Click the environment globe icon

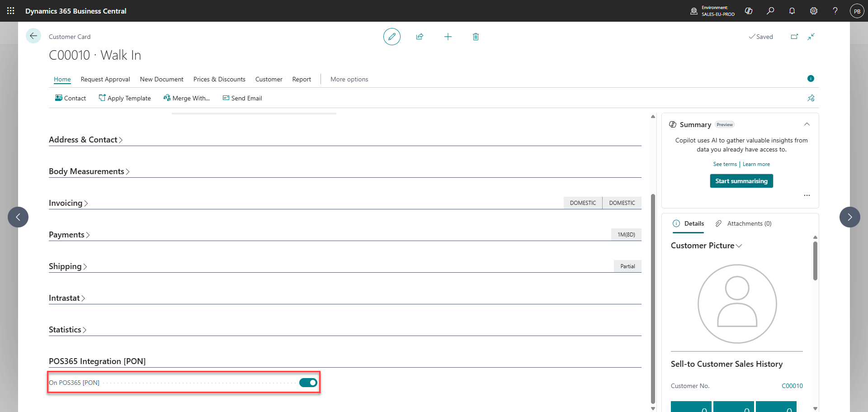click(x=694, y=11)
